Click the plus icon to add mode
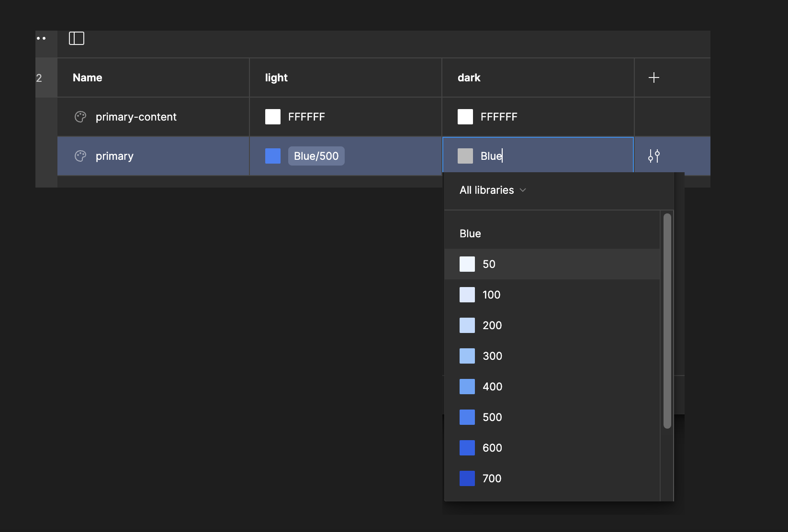Viewport: 788px width, 532px height. coord(653,78)
